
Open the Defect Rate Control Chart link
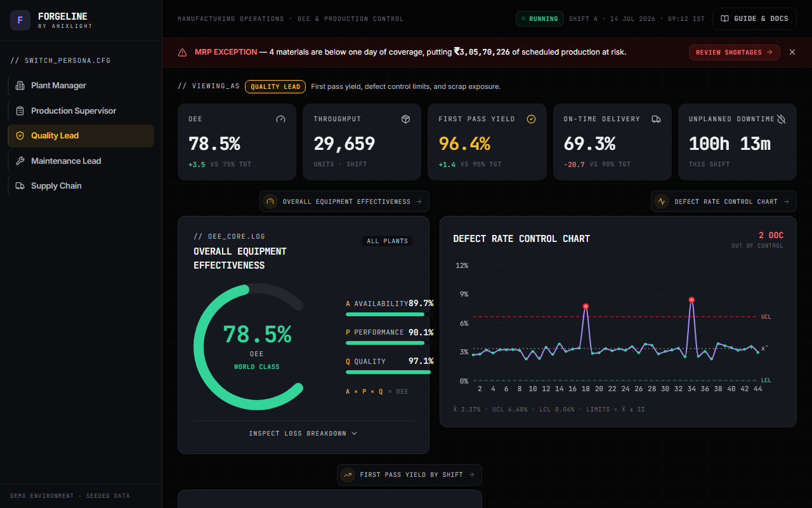coord(724,201)
